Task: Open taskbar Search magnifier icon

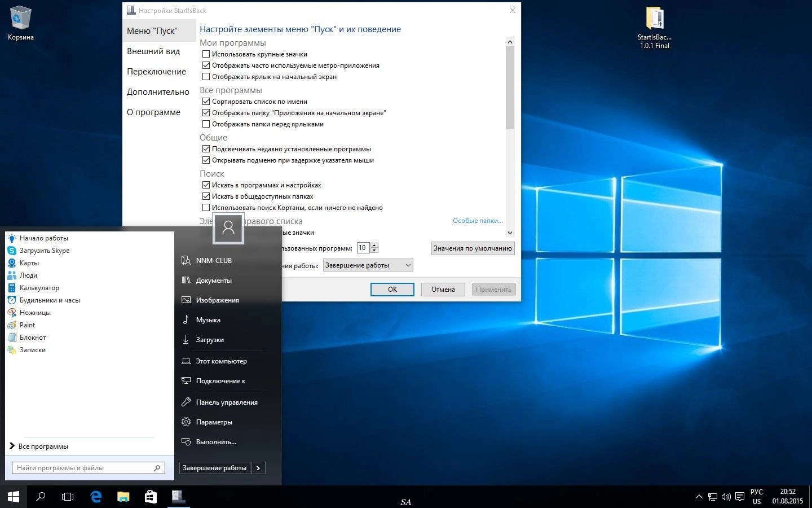Action: [x=41, y=497]
